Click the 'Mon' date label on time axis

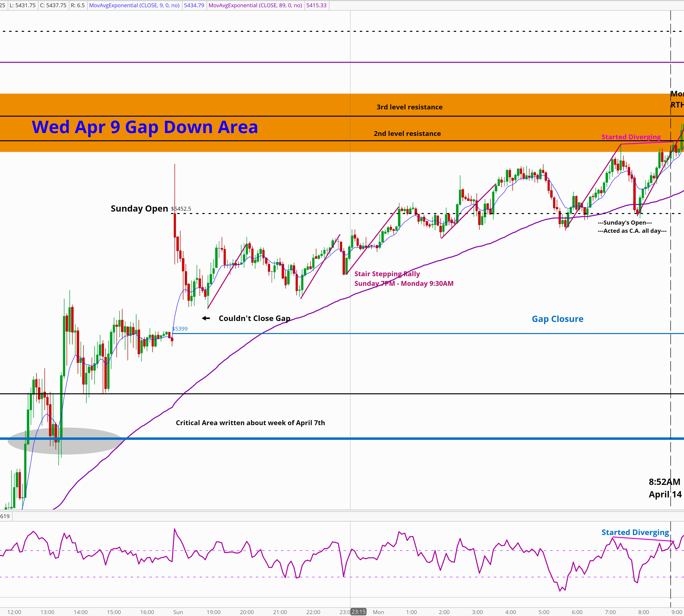pyautogui.click(x=378, y=612)
